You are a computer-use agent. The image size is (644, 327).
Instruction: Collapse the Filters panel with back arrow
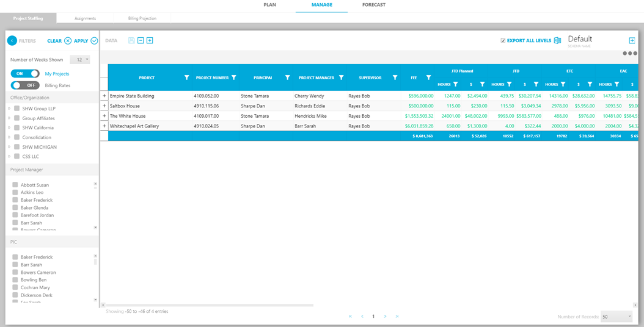coord(12,41)
